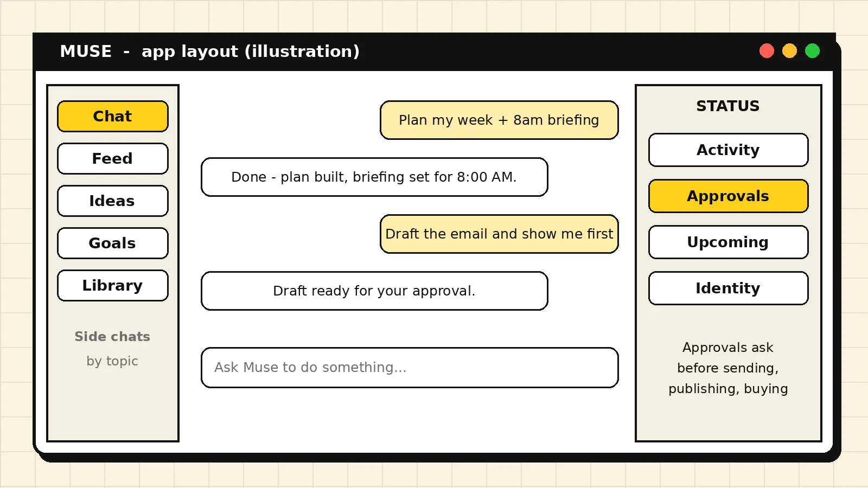Click the Ask Muse input field

(x=410, y=368)
